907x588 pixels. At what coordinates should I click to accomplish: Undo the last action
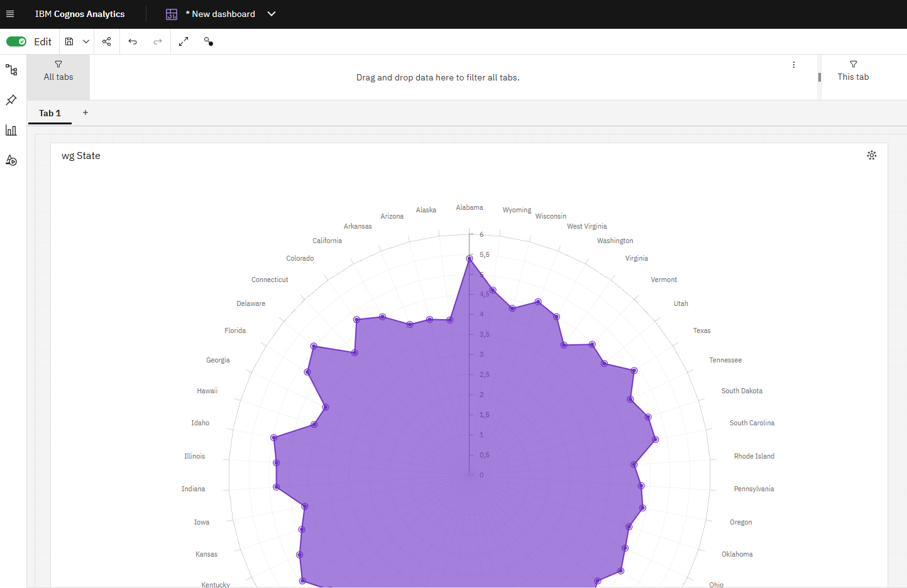tap(133, 41)
